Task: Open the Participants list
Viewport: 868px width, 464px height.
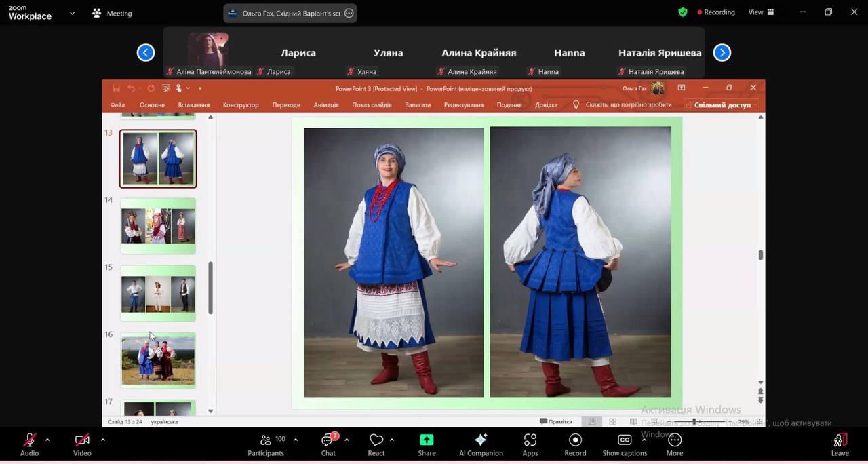Action: (266, 441)
